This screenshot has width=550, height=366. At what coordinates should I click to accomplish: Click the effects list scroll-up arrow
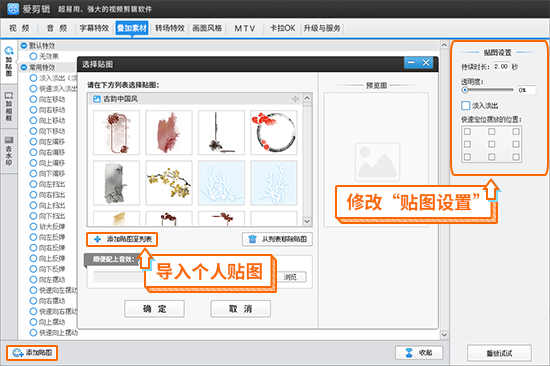pyautogui.click(x=444, y=45)
